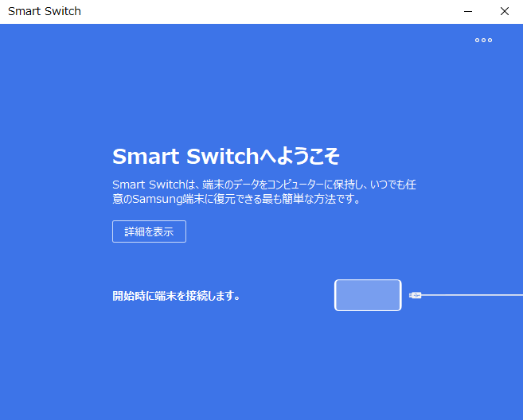The height and width of the screenshot is (420, 523).
Task: Click the Smart Switch title bar text
Action: click(x=45, y=11)
